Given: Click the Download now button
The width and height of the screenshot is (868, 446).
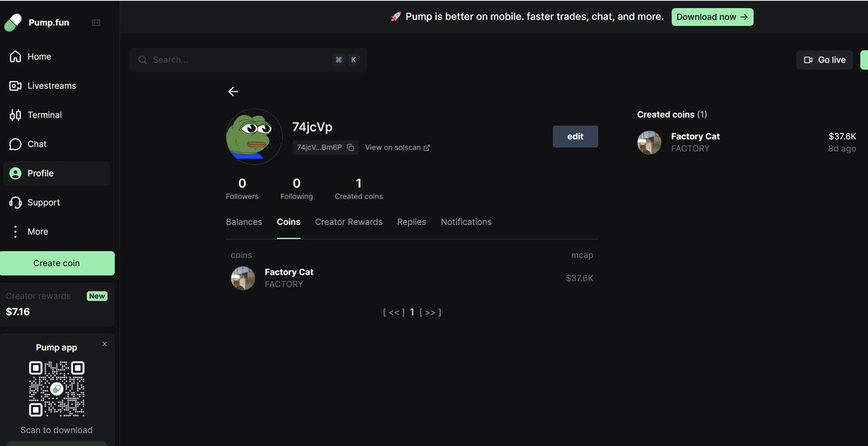Looking at the screenshot, I should pos(712,17).
